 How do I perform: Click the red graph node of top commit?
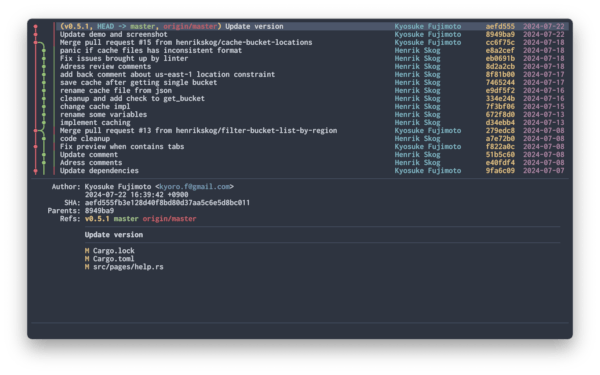36,26
